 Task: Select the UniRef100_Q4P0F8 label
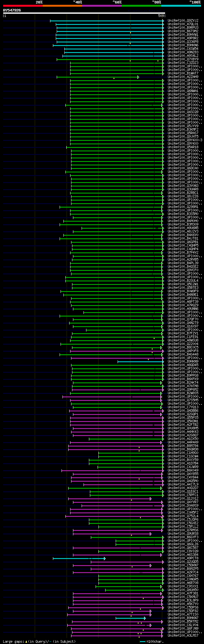[x=183, y=351]
